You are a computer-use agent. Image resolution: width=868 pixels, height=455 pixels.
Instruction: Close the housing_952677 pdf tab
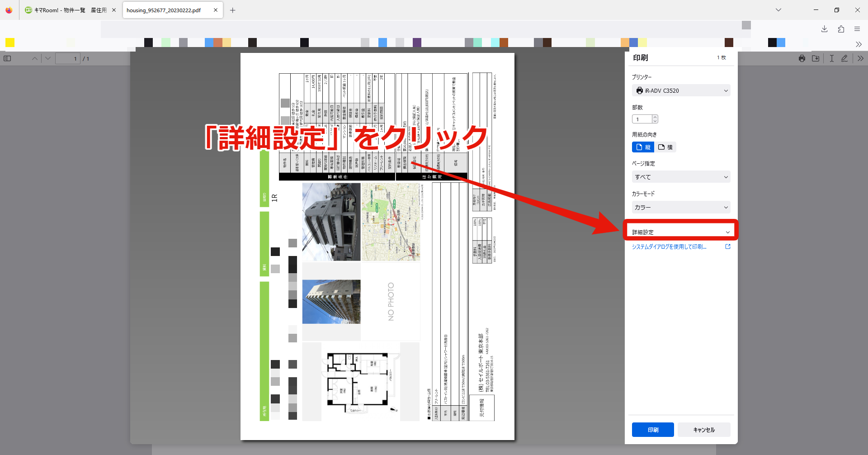click(x=216, y=10)
